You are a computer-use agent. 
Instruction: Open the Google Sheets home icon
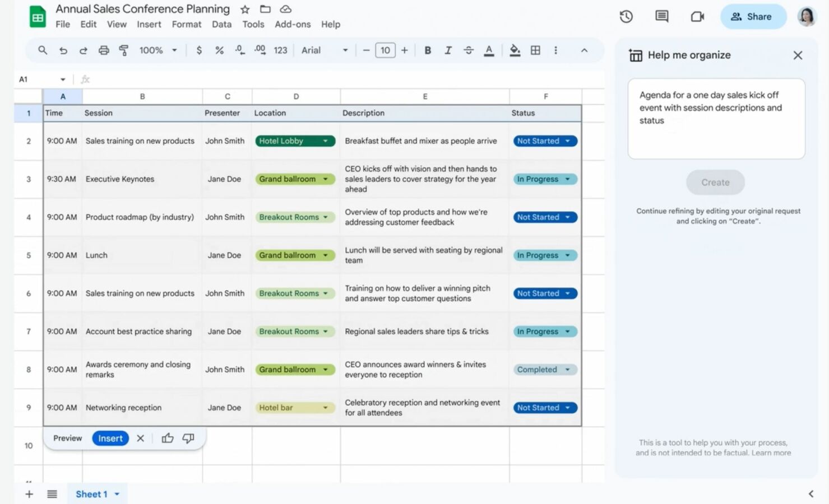38,16
